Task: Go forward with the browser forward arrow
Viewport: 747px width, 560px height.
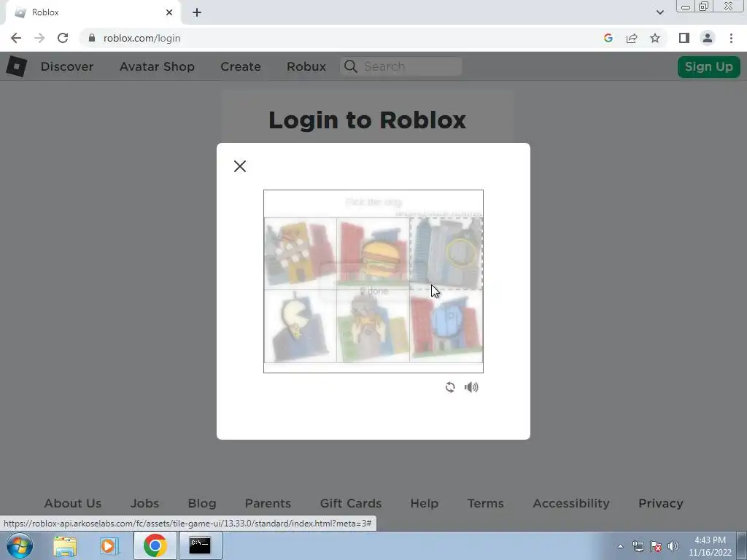Action: tap(39, 38)
